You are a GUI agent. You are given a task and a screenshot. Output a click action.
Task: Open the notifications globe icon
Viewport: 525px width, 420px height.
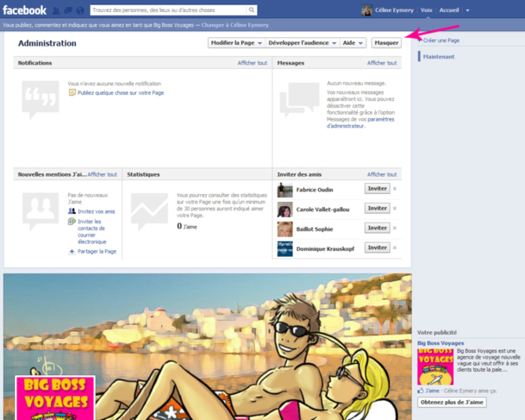tap(80, 10)
